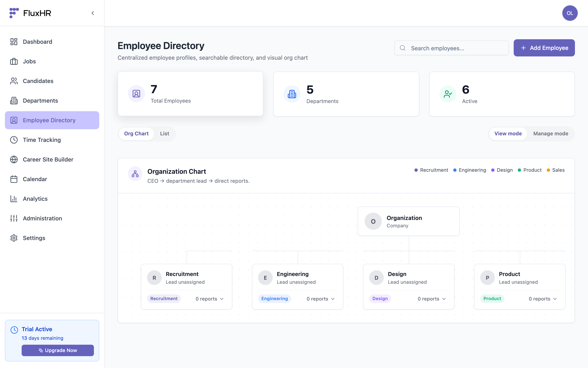Open Calendar from sidebar
This screenshot has height=368, width=588.
click(x=52, y=179)
